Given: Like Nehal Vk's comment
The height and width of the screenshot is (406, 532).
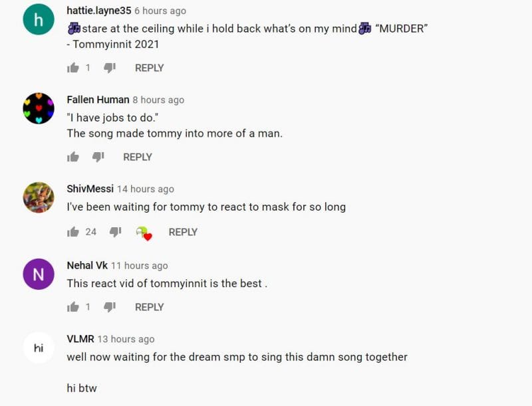Looking at the screenshot, I should coord(73,306).
